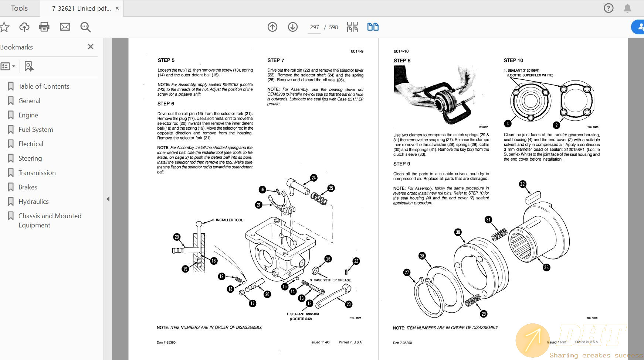
Task: Select the 7-32621-Linked pdf document tab
Action: (x=81, y=8)
